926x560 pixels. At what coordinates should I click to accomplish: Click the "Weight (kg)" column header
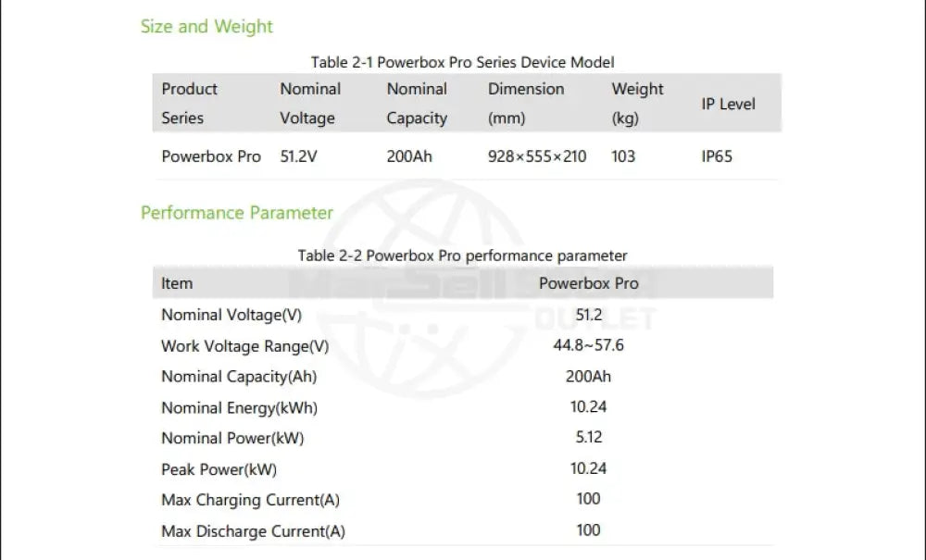(x=637, y=104)
